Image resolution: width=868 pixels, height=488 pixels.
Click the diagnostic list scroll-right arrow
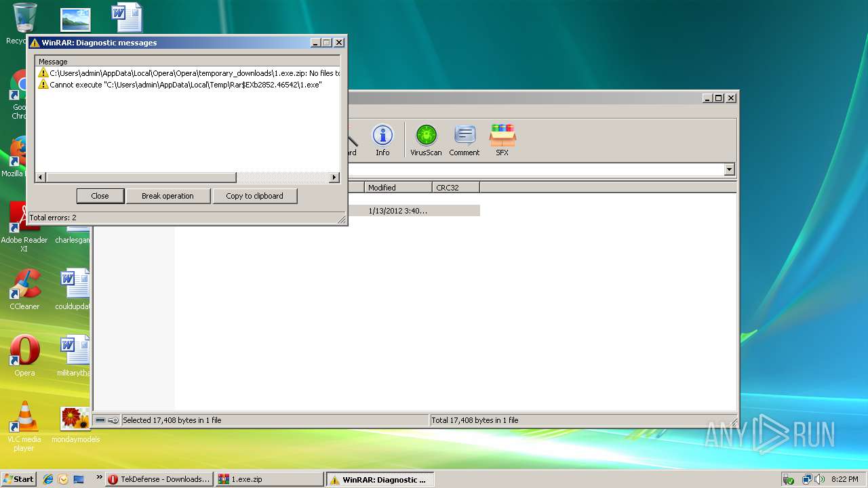[x=334, y=178]
